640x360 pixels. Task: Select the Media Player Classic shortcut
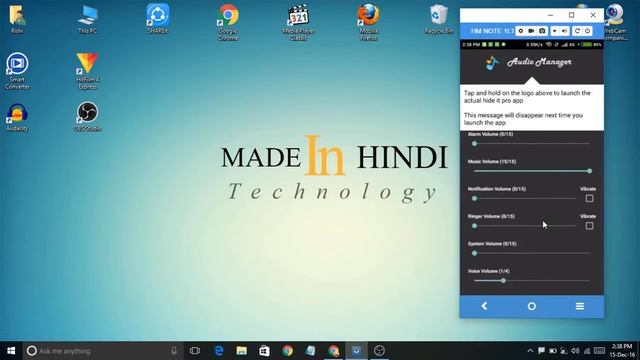[x=298, y=22]
